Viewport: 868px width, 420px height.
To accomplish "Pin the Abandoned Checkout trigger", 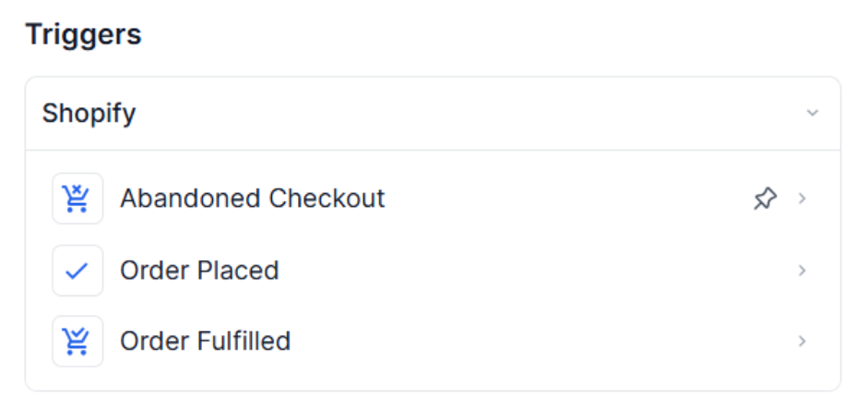I will pos(765,198).
